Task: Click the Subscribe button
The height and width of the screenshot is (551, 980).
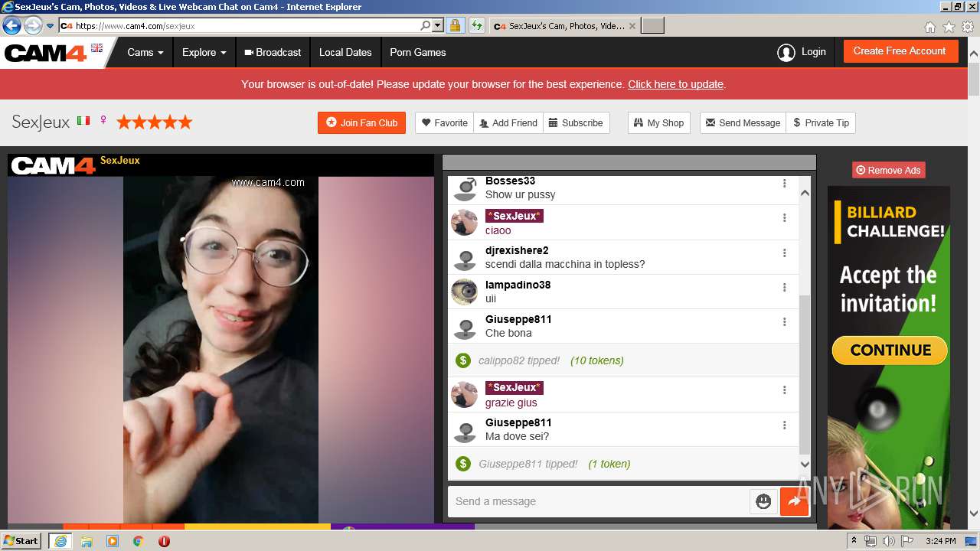Action: coord(576,122)
